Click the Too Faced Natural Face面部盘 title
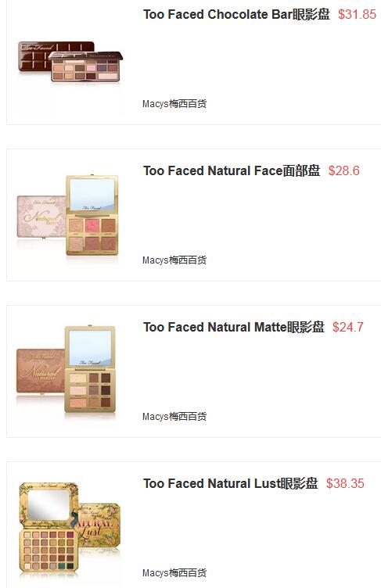This screenshot has height=588, width=381. point(232,171)
